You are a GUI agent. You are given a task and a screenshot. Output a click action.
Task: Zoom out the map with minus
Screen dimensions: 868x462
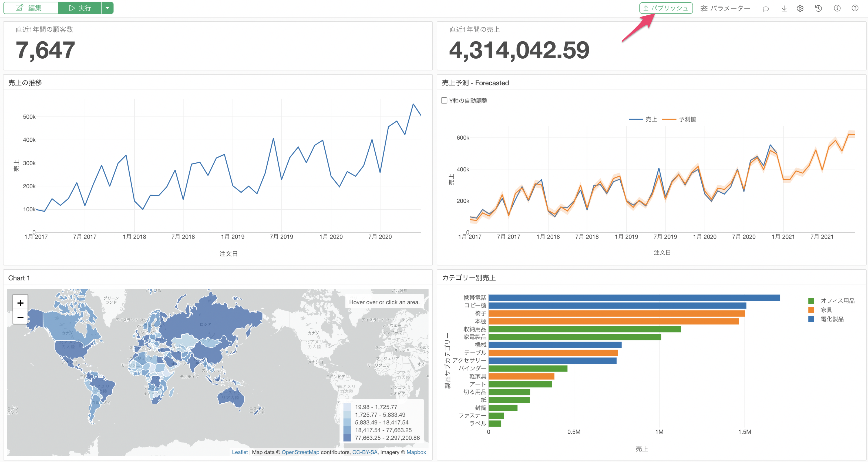20,317
